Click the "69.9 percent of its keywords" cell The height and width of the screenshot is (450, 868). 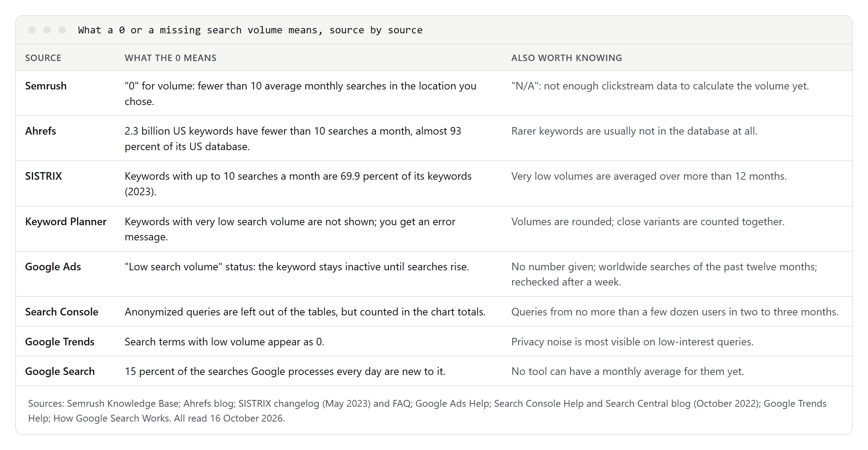pos(298,184)
